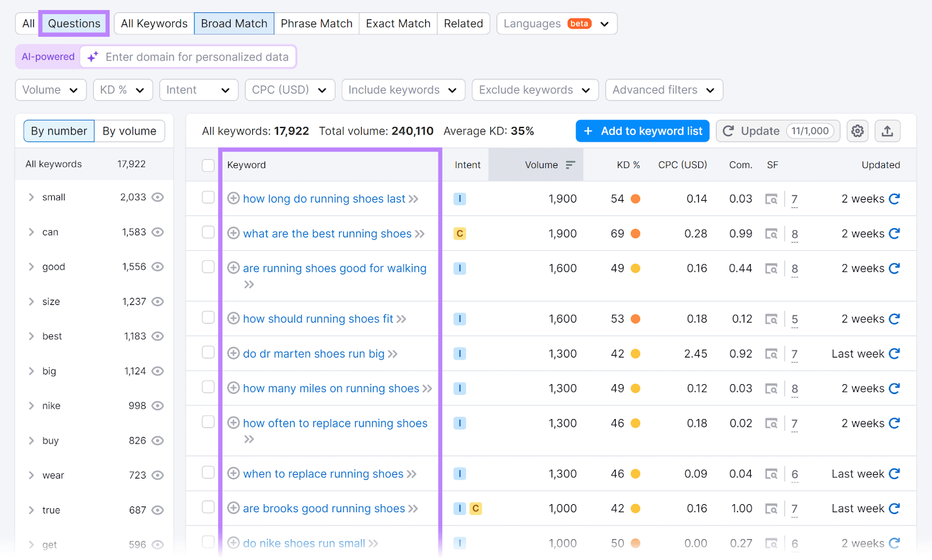Expand the 'small' keyword group in the sidebar
Screen dimensions: 932x560
click(32, 197)
